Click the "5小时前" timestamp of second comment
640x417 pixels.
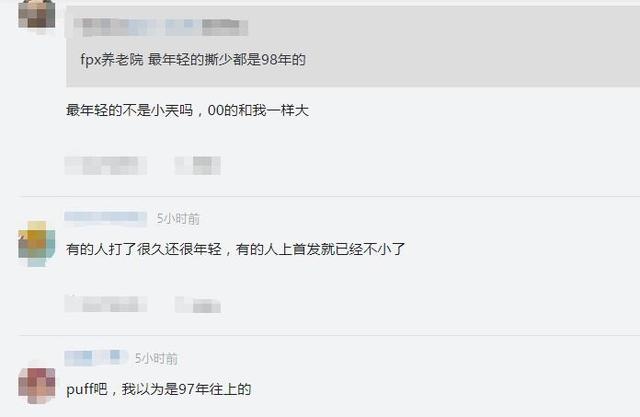pos(178,219)
